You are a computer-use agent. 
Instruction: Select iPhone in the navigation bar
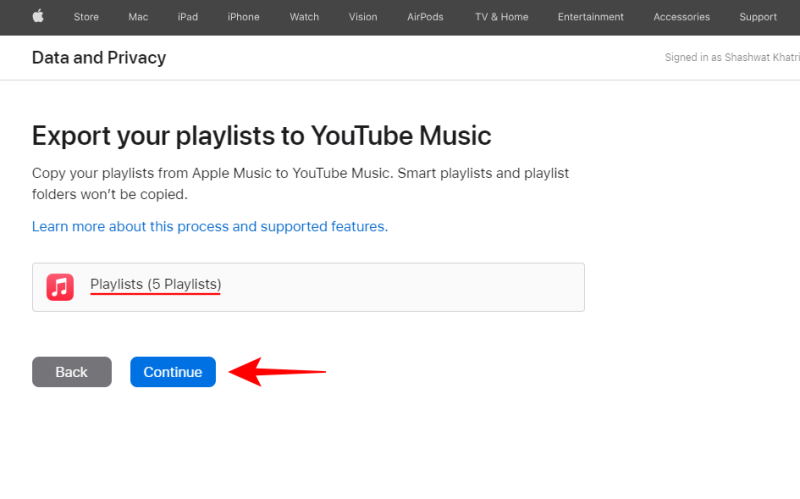pos(243,17)
